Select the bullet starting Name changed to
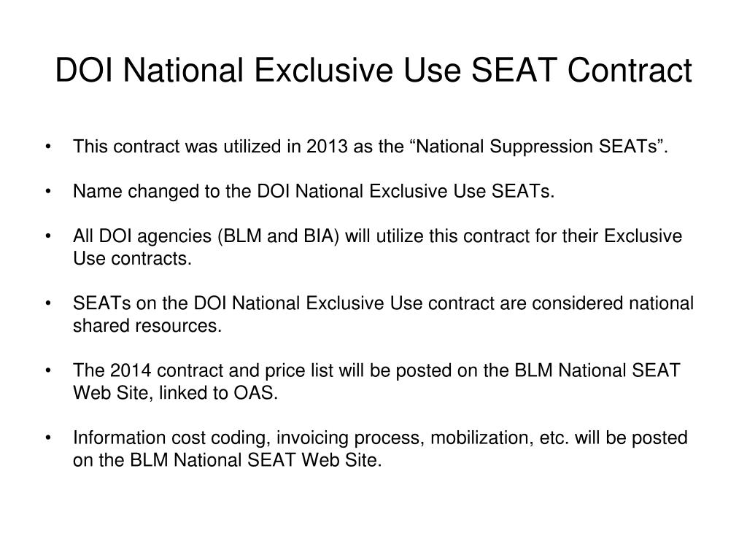Image resolution: width=747 pixels, height=560 pixels. click(x=314, y=192)
